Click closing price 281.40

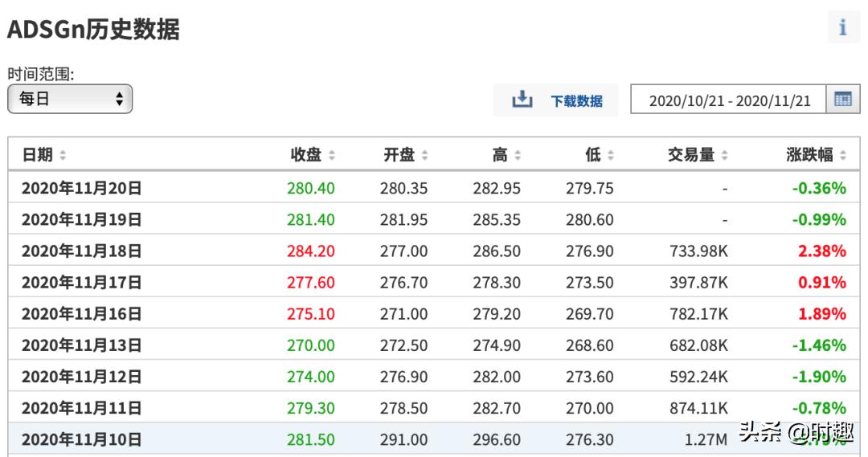pyautogui.click(x=310, y=219)
